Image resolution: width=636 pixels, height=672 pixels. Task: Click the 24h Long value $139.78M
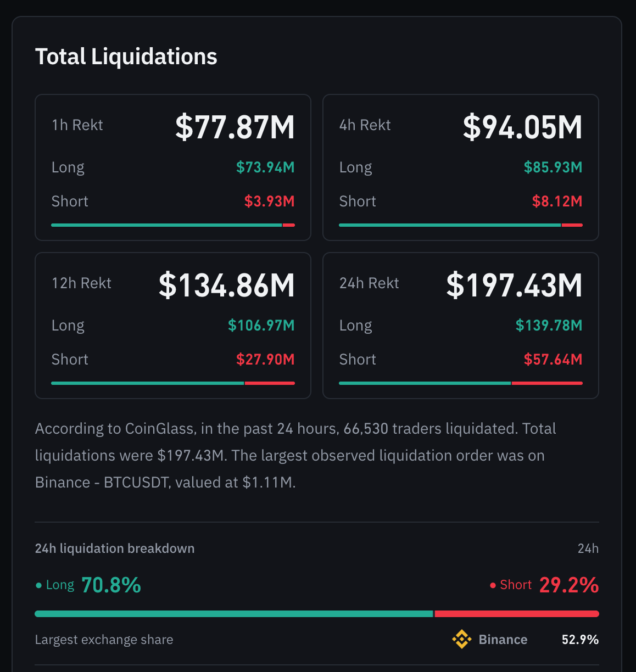tap(549, 326)
